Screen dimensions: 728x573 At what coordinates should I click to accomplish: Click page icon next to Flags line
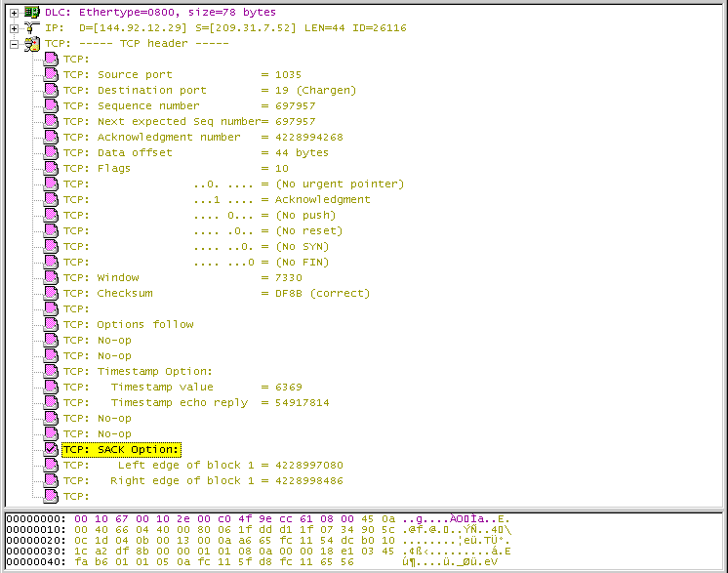(x=51, y=169)
